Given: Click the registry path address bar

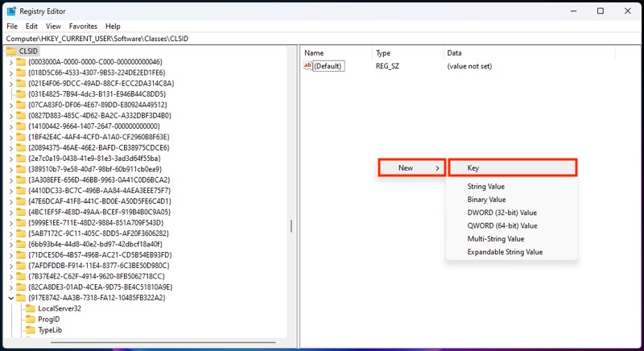Looking at the screenshot, I should [322, 39].
